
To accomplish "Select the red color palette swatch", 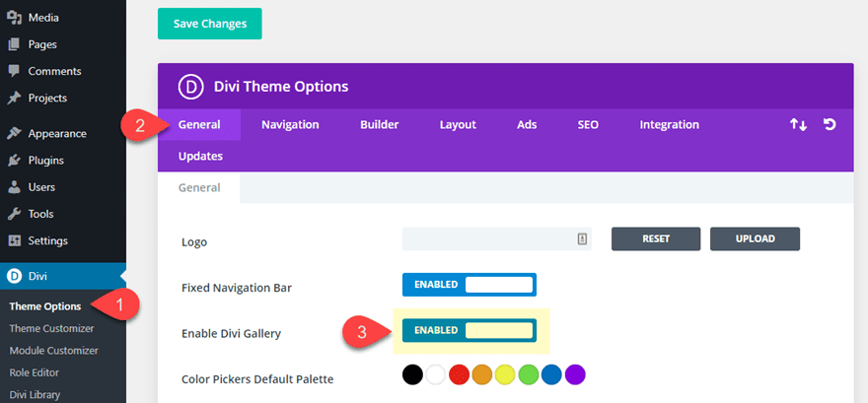I will (x=459, y=374).
